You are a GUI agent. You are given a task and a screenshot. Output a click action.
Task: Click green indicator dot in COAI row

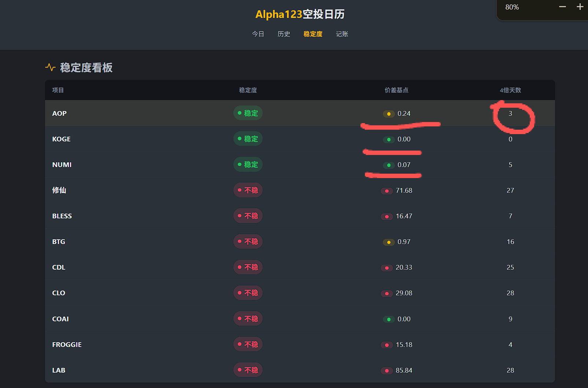pyautogui.click(x=389, y=319)
